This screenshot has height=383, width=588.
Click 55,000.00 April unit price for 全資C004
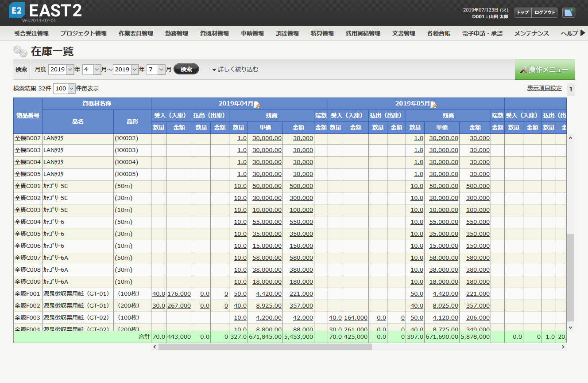[267, 222]
